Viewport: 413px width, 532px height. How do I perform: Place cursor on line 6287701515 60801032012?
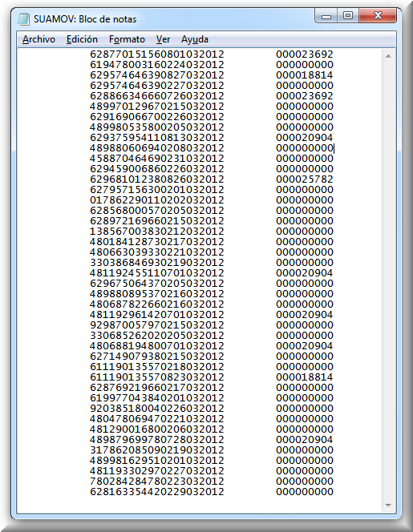pos(157,54)
